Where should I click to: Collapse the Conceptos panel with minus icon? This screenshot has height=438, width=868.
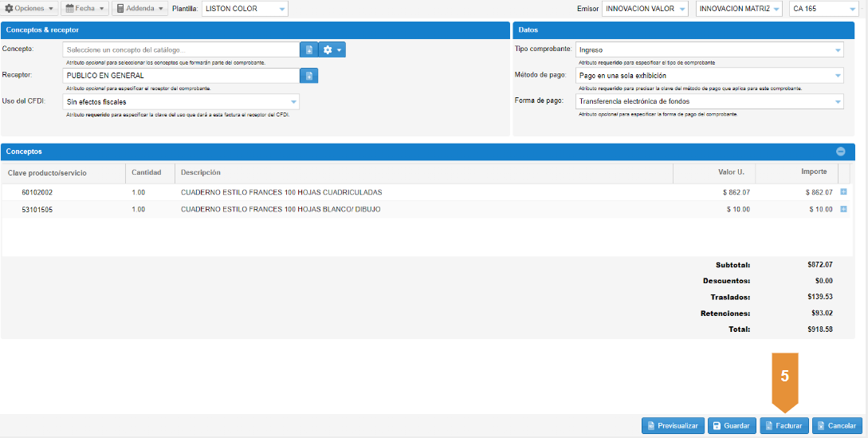[x=840, y=152]
